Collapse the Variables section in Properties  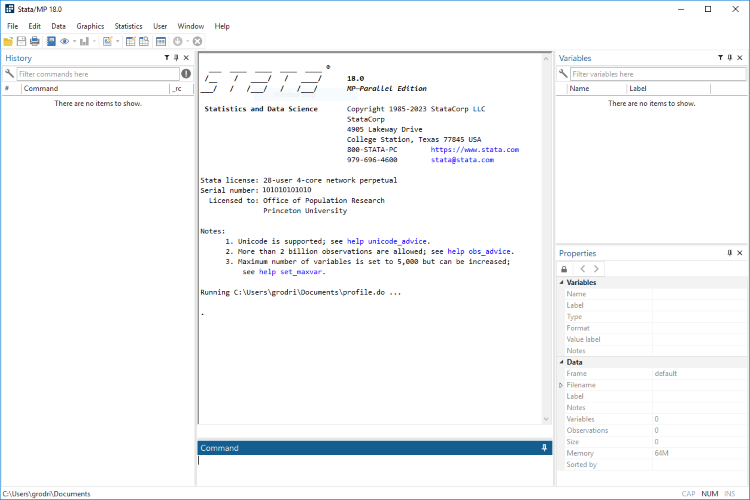[x=562, y=282]
